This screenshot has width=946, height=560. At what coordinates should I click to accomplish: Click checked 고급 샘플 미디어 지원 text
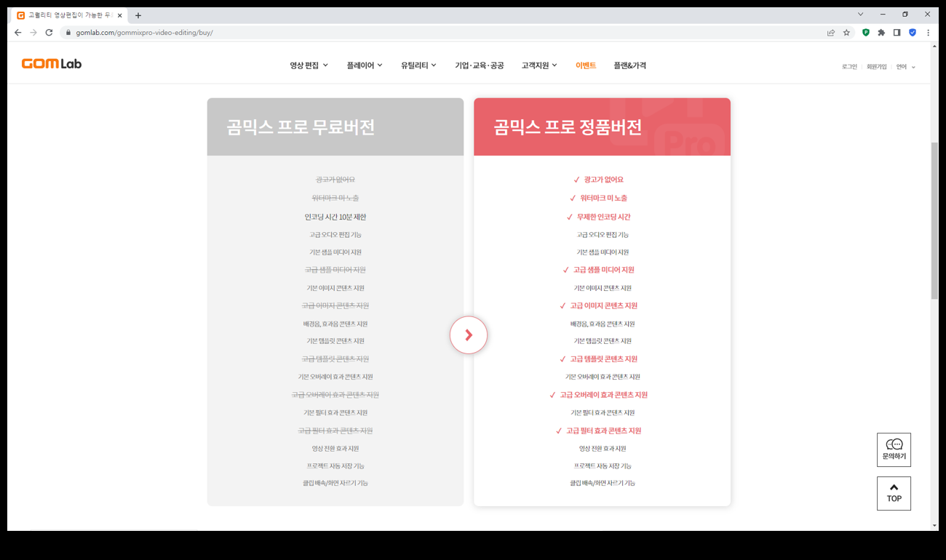pyautogui.click(x=604, y=270)
